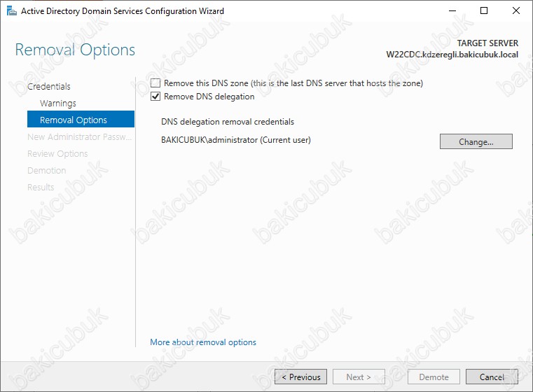Go back with the Previous button
The width and height of the screenshot is (533, 392).
click(x=301, y=377)
